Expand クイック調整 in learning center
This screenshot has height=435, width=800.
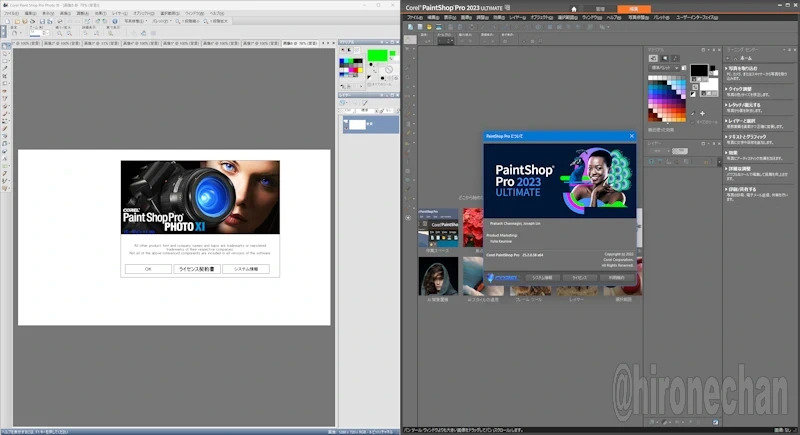point(738,89)
